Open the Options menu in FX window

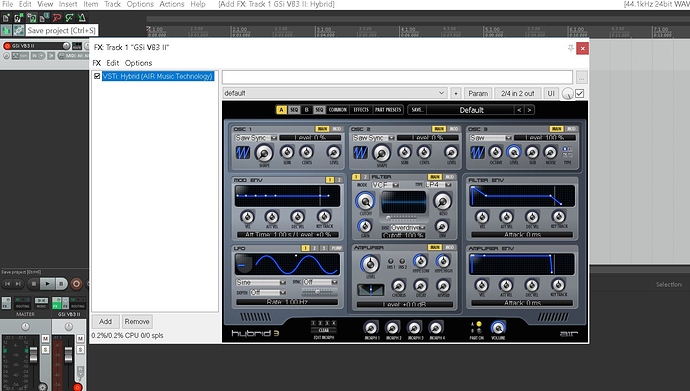point(138,63)
